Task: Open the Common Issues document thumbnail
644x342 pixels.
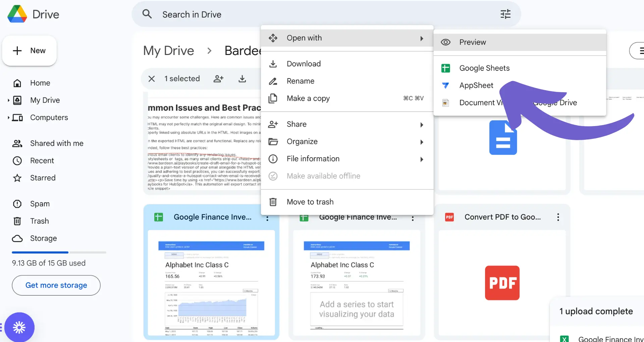Action: coord(204,144)
